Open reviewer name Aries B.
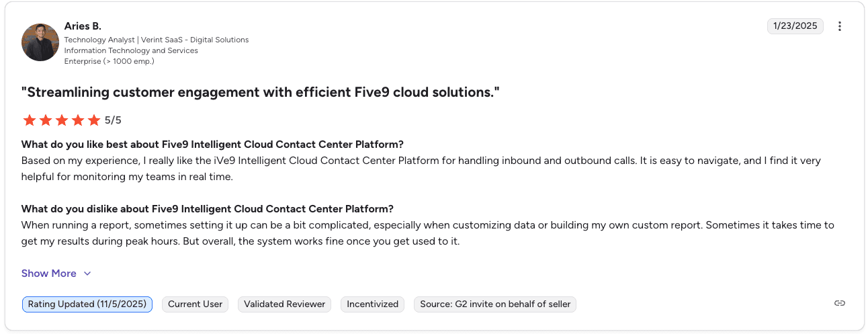This screenshot has width=868, height=334. click(x=83, y=26)
